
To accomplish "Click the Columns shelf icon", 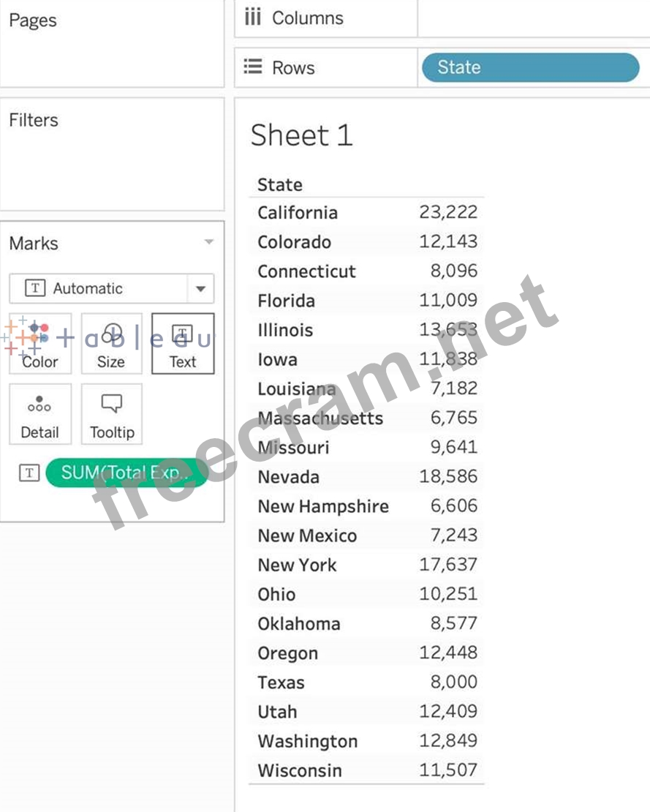I will pos(253,18).
